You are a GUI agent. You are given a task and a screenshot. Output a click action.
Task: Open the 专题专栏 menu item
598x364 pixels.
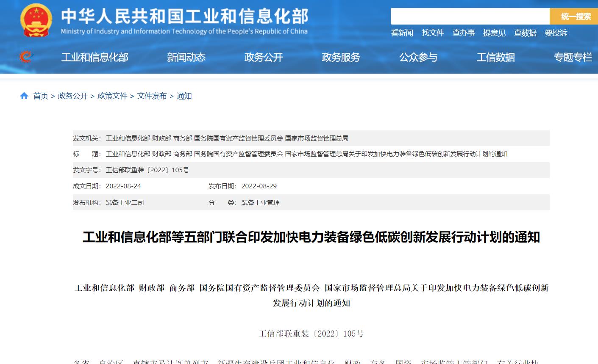pyautogui.click(x=573, y=58)
